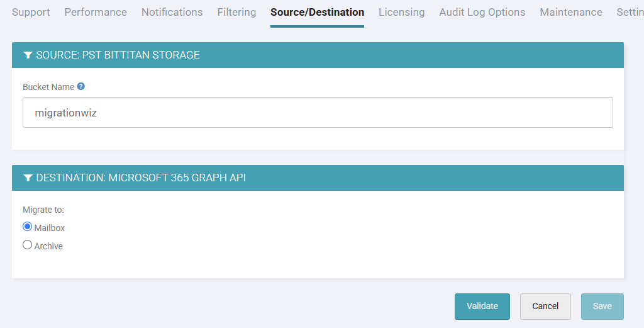Click the Bucket Name help icon
The width and height of the screenshot is (644, 328).
(81, 86)
